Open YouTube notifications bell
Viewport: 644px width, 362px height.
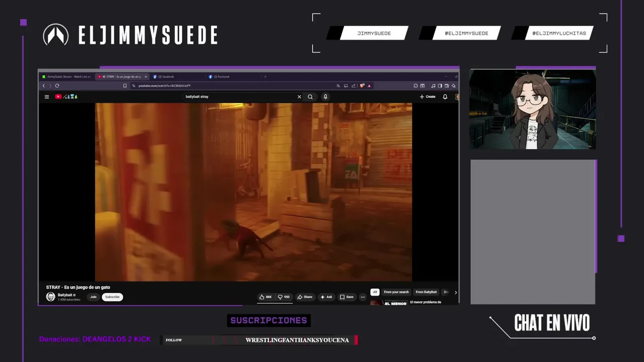click(445, 97)
